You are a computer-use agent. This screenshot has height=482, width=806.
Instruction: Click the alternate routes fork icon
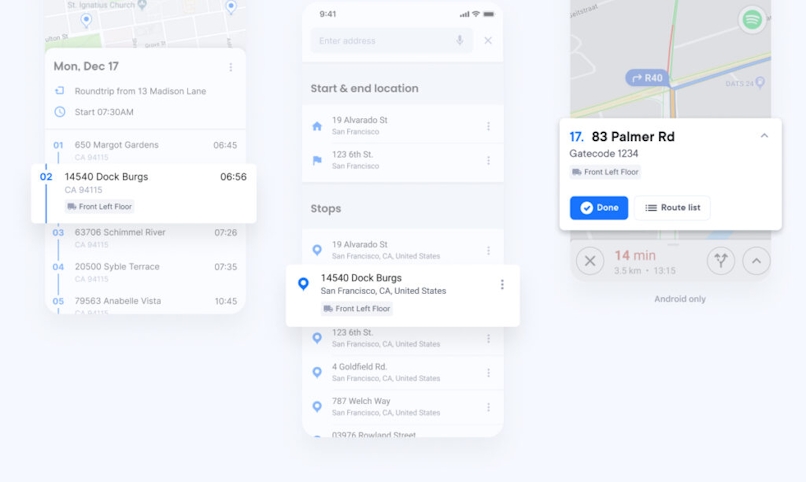721,261
